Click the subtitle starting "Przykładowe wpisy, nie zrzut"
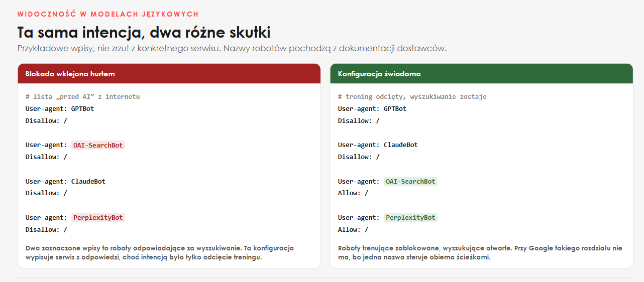Screen dimensions: 644x282 [232, 49]
